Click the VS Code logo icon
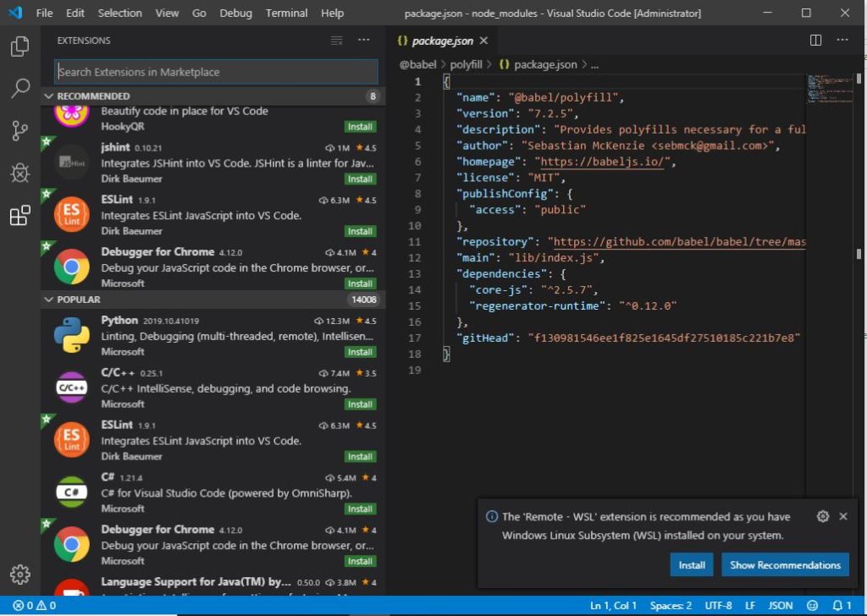The image size is (867, 616). pyautogui.click(x=15, y=12)
